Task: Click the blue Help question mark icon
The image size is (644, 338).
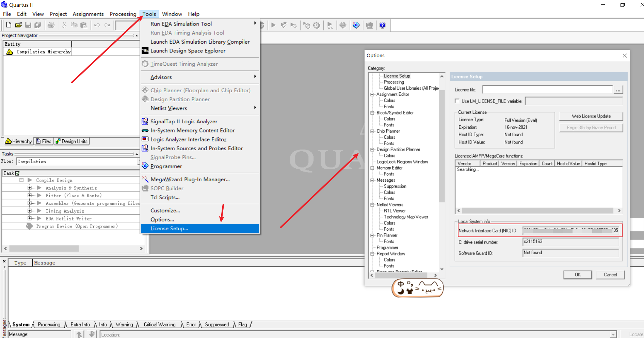Action: (x=383, y=25)
